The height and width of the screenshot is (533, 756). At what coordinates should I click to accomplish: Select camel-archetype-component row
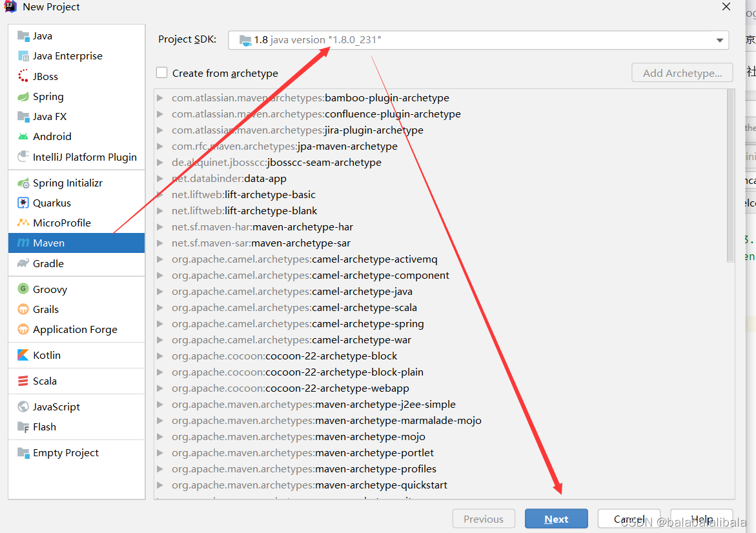point(441,276)
